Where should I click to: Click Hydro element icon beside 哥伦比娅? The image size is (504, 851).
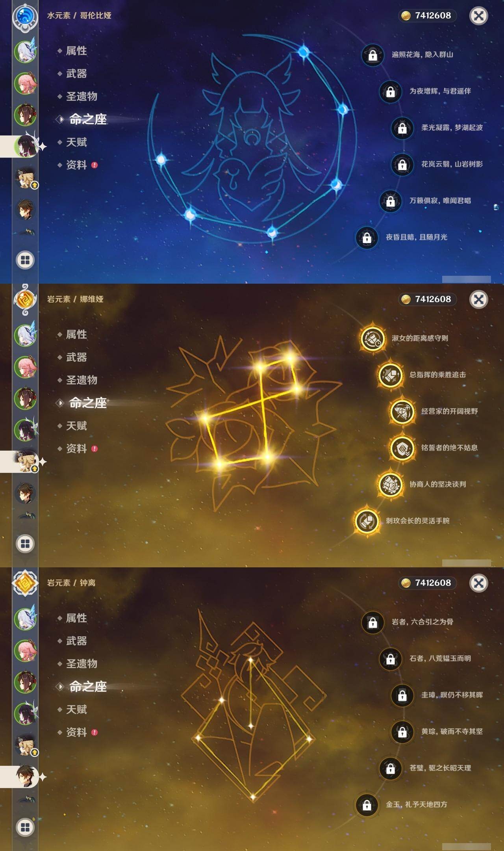(x=25, y=16)
